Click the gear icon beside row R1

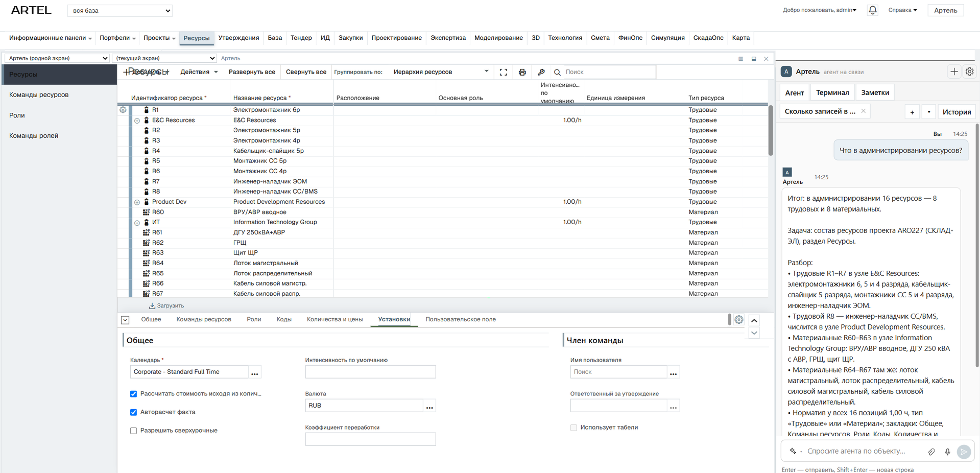(x=123, y=110)
